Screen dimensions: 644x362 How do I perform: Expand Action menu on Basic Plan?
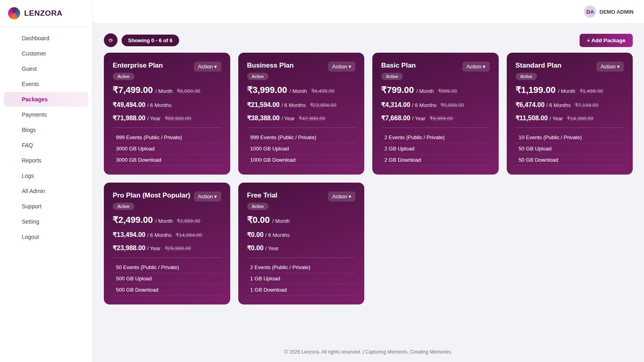476,67
